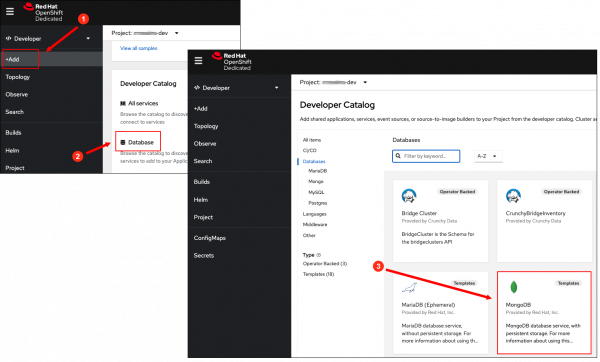The width and height of the screenshot is (600, 362).
Task: Click Developer perspective code icon in front window
Action: click(197, 88)
